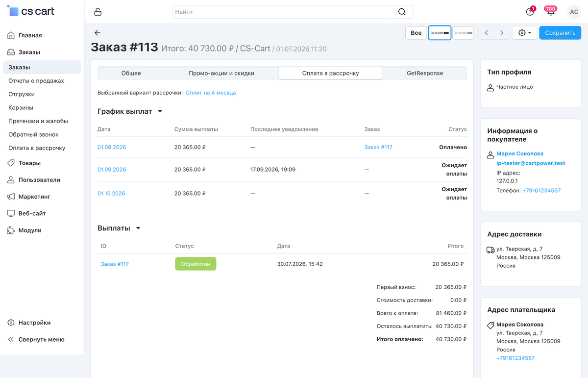Switch to the Общее tab

pos(131,73)
